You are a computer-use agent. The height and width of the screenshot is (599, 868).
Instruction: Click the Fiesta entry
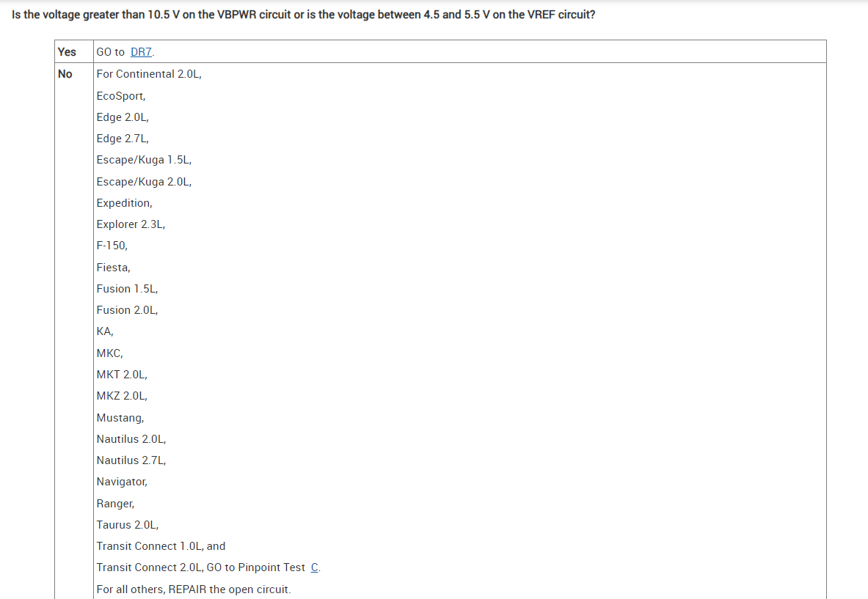point(114,268)
